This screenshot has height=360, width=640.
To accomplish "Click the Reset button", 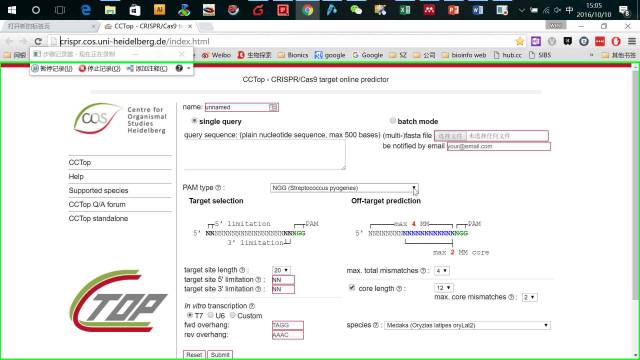I will click(194, 355).
